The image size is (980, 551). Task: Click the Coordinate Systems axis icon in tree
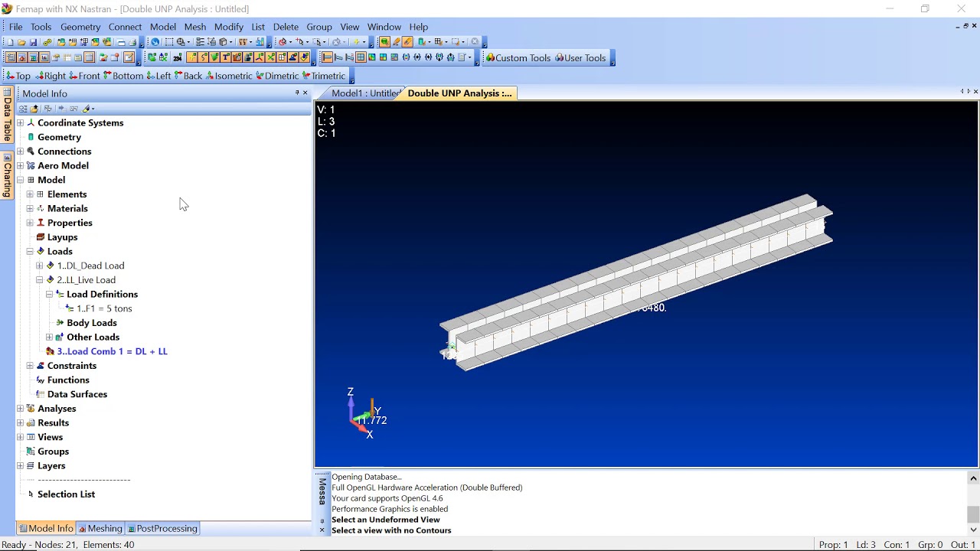(x=31, y=122)
